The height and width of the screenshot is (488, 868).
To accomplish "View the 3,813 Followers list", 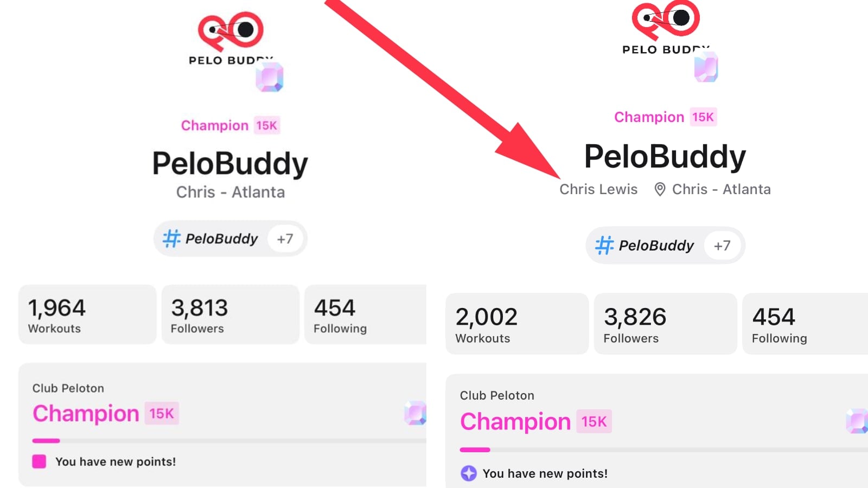I will click(230, 314).
